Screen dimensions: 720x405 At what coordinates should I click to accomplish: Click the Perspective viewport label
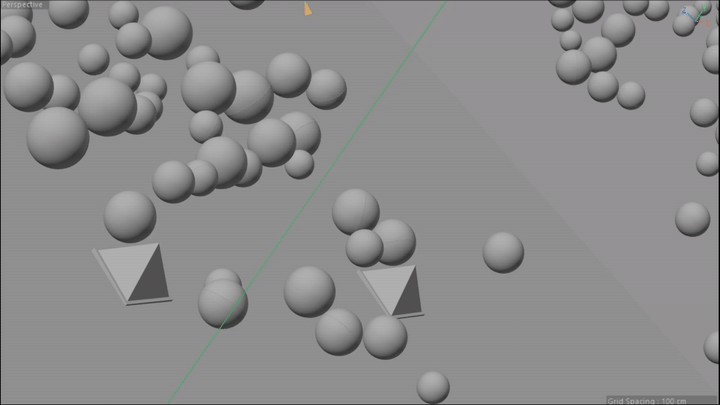tap(22, 5)
